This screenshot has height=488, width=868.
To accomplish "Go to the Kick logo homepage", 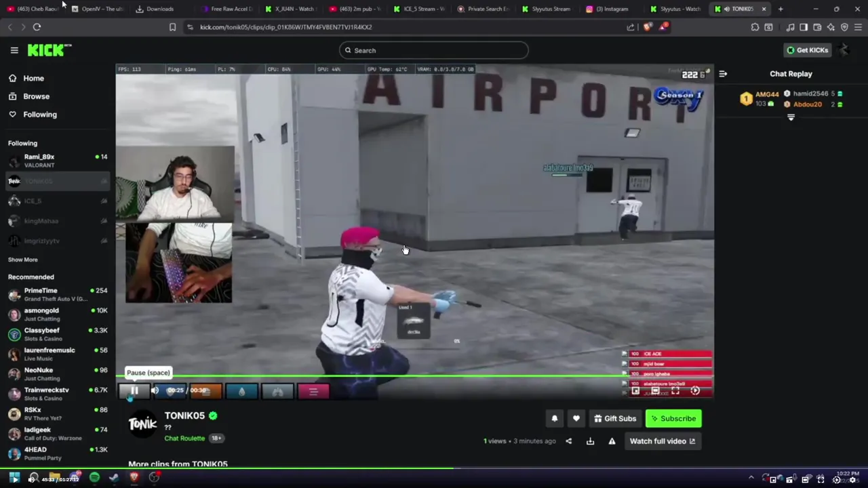I will (49, 50).
